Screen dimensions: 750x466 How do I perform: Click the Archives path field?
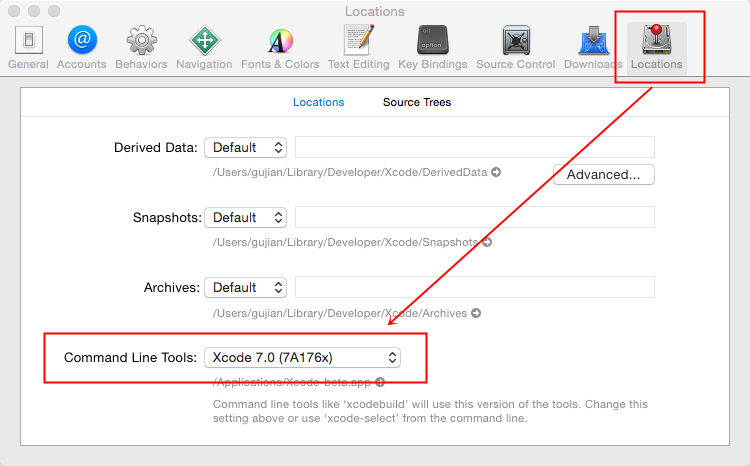coord(474,287)
